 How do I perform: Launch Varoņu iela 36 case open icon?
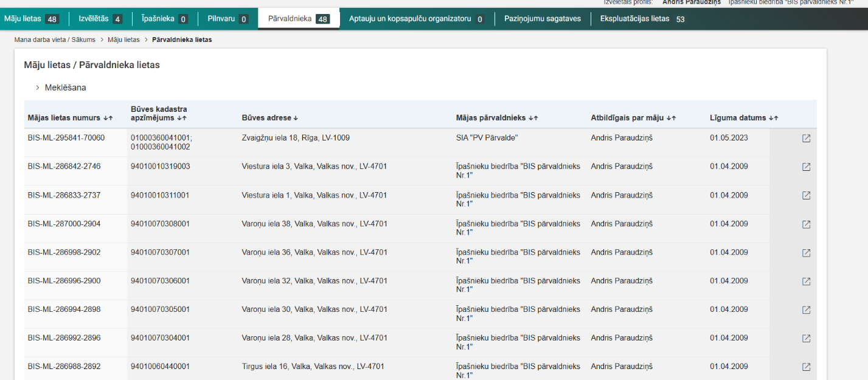point(806,253)
